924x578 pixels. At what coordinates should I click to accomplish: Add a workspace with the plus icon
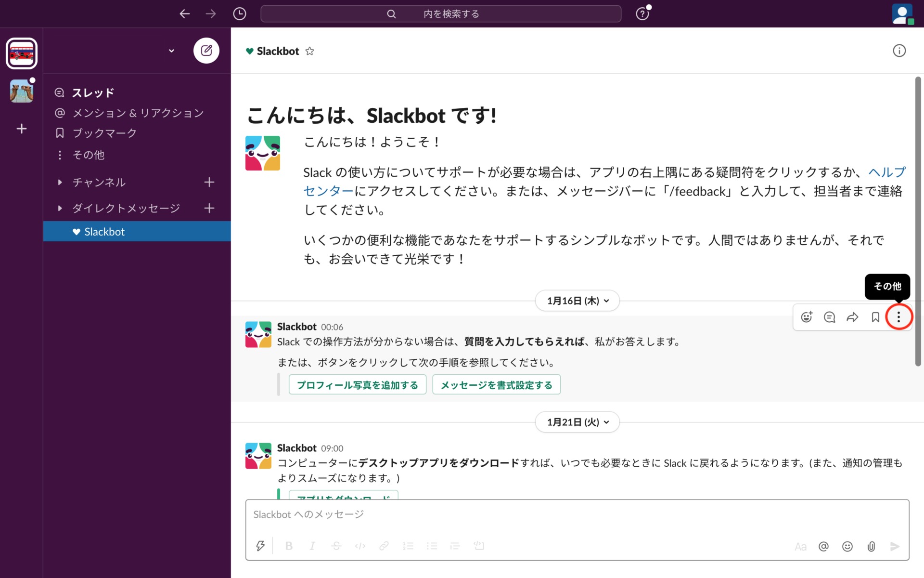(x=22, y=129)
